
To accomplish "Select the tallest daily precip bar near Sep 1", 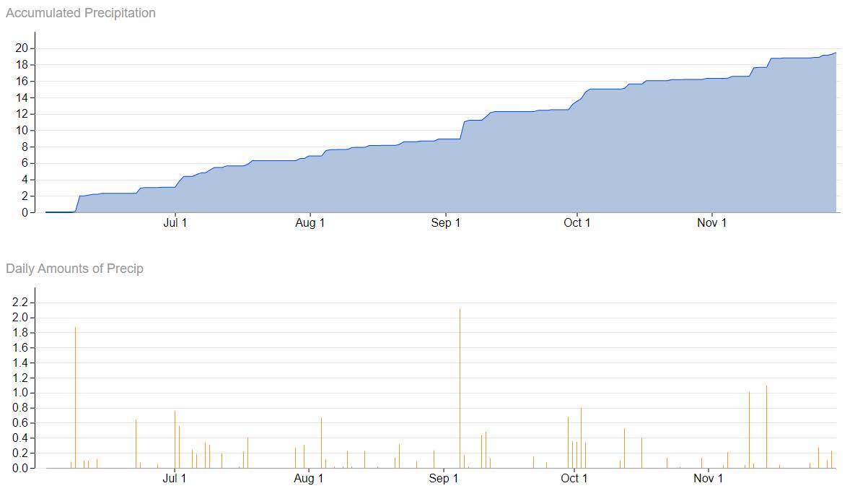I will 460,388.
